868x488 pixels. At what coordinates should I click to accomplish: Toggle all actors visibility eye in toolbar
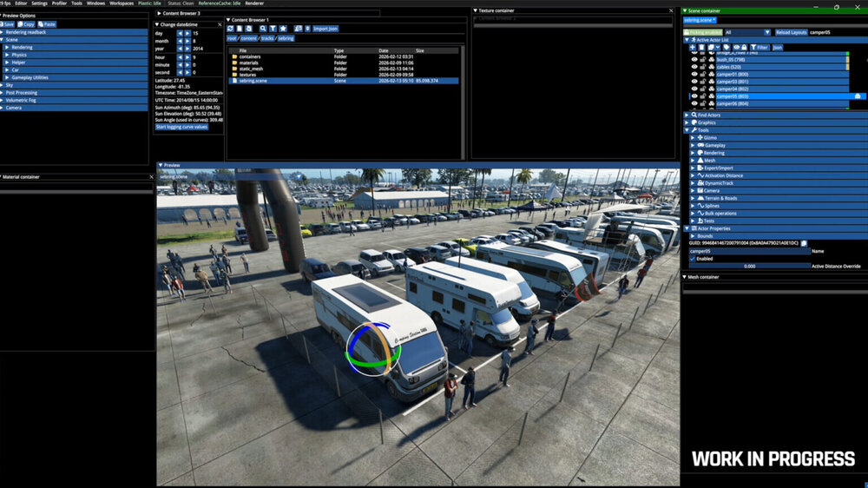737,47
